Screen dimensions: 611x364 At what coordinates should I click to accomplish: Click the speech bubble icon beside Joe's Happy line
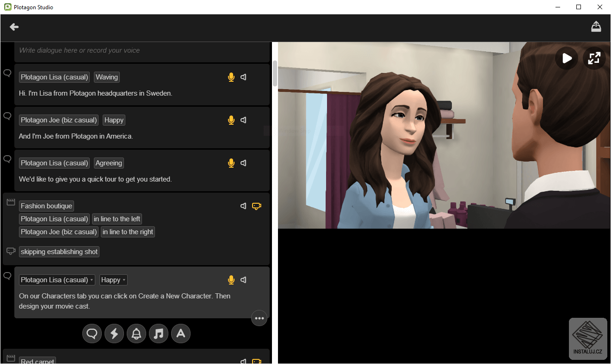point(7,116)
